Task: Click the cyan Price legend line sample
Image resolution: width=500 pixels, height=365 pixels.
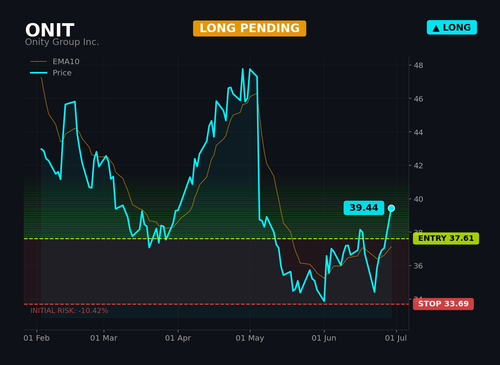Action: 39,73
